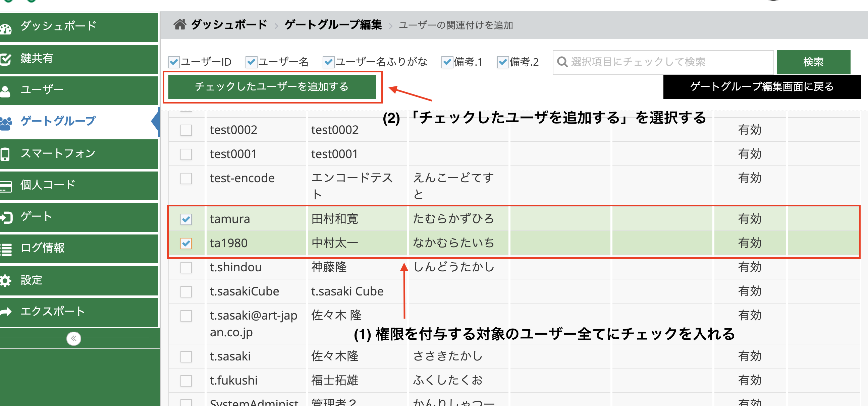Toggle the 備考.1 search checkbox
868x406 pixels.
(x=447, y=62)
